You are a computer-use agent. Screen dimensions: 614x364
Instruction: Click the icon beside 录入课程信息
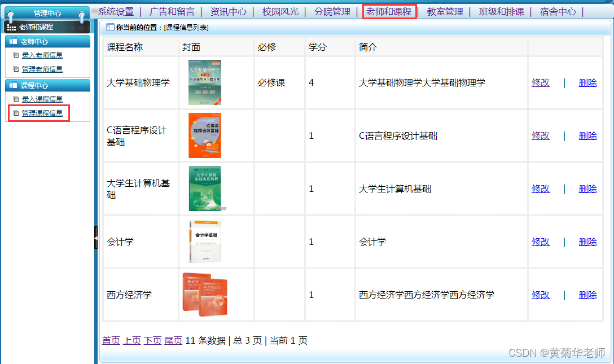(x=16, y=99)
